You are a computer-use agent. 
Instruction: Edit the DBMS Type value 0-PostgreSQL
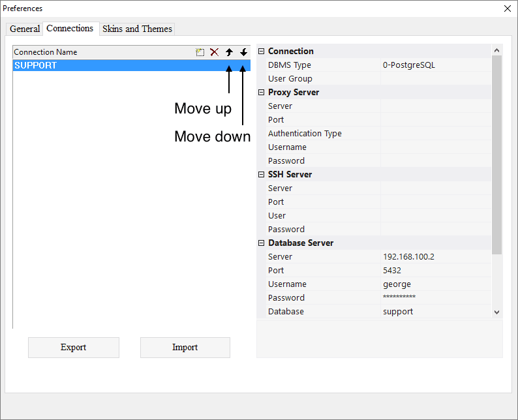[435, 65]
